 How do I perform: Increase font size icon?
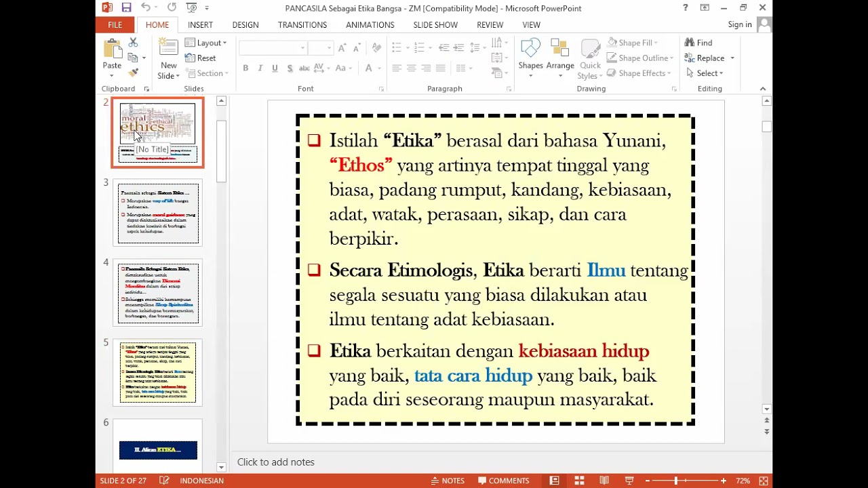point(342,47)
